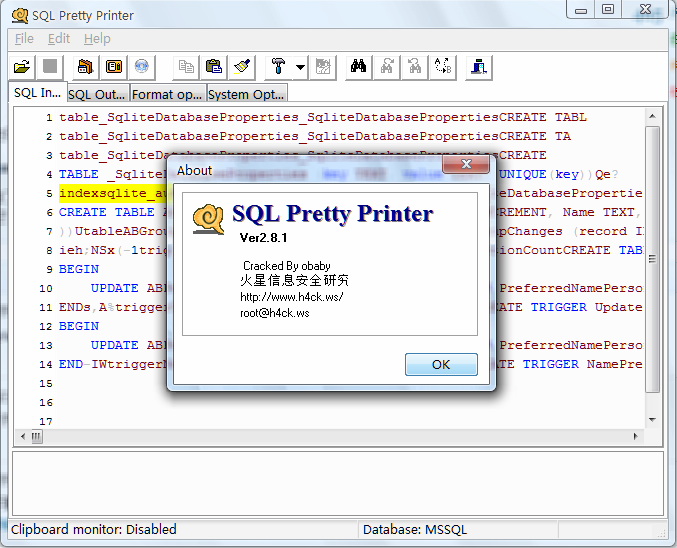Click 'UNIQUE(key))Qe?' on line 4
This screenshot has width=677, height=548.
pos(559,174)
